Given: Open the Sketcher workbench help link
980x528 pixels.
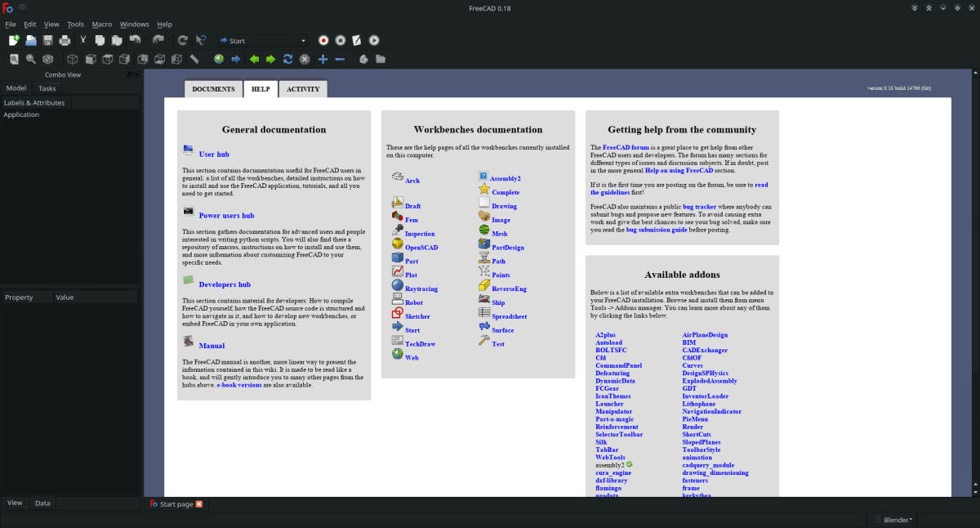Looking at the screenshot, I should coord(417,316).
